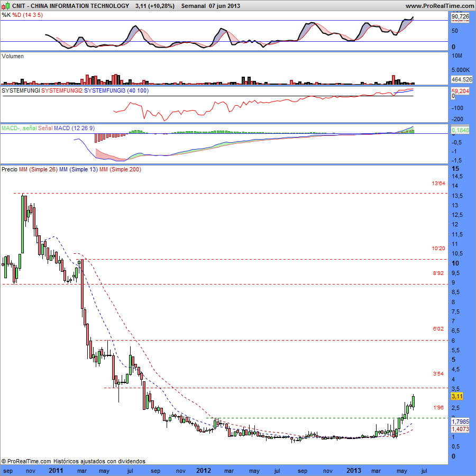Click the 6'02 level label

(438, 329)
